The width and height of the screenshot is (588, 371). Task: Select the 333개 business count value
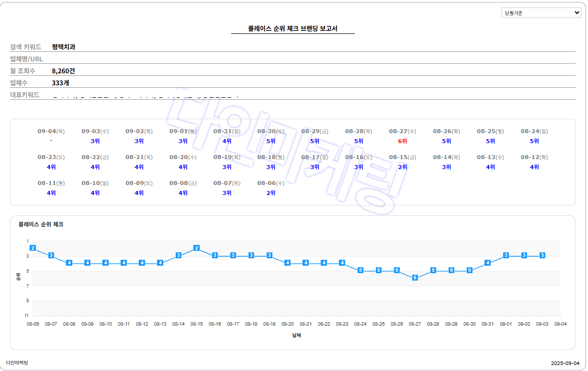point(60,83)
